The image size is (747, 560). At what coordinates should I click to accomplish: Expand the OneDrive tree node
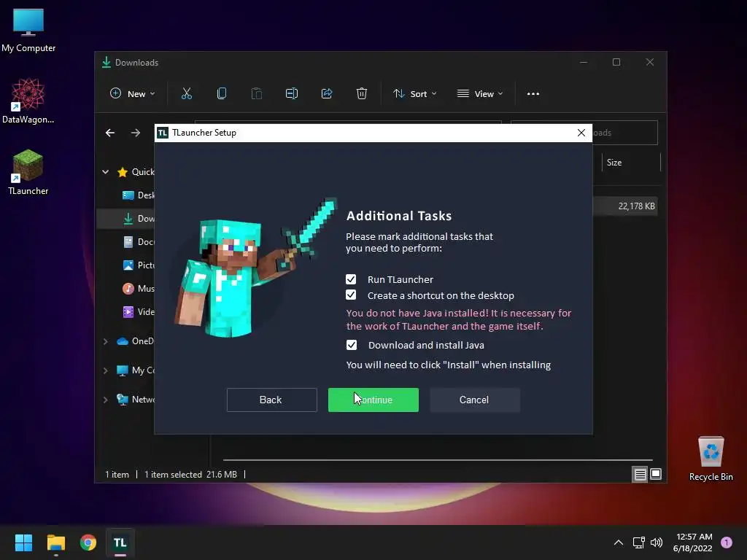106,341
